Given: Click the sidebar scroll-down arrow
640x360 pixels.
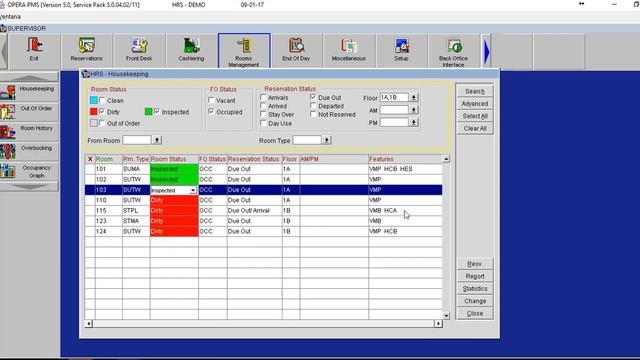Looking at the screenshot, I should 29,186.
